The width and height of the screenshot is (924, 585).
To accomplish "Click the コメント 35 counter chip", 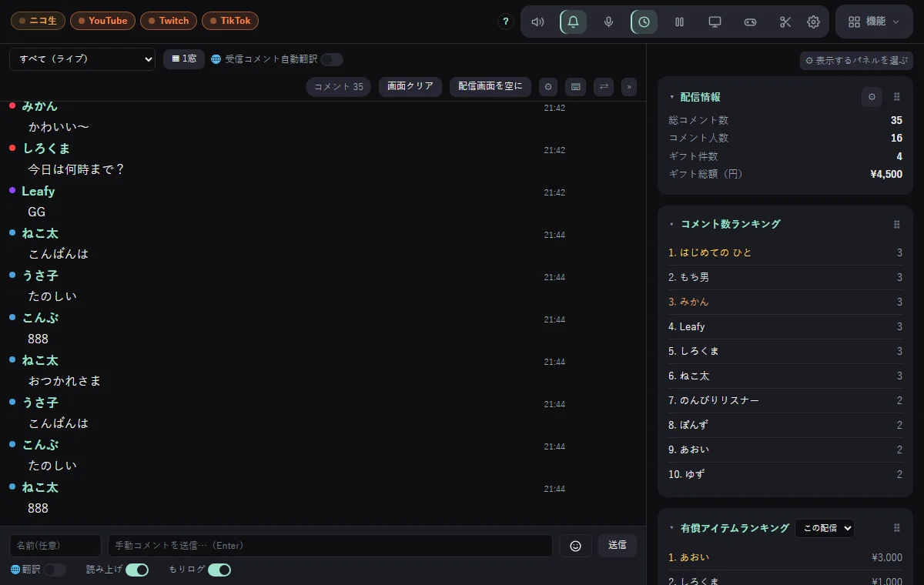I will click(x=339, y=87).
